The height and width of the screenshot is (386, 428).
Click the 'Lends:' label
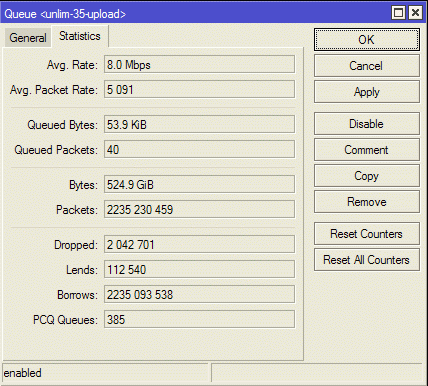coord(82,270)
